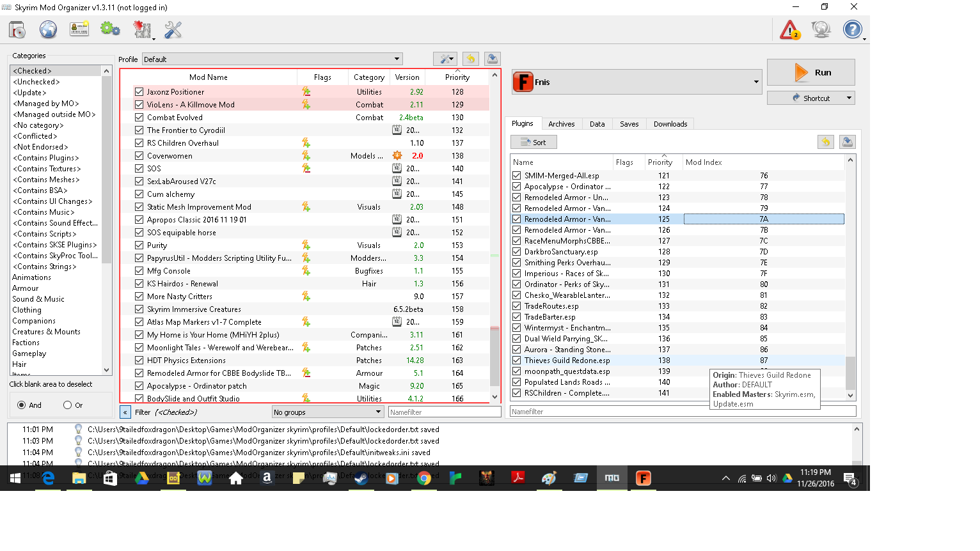Disable the Purity mod checkbox

139,245
